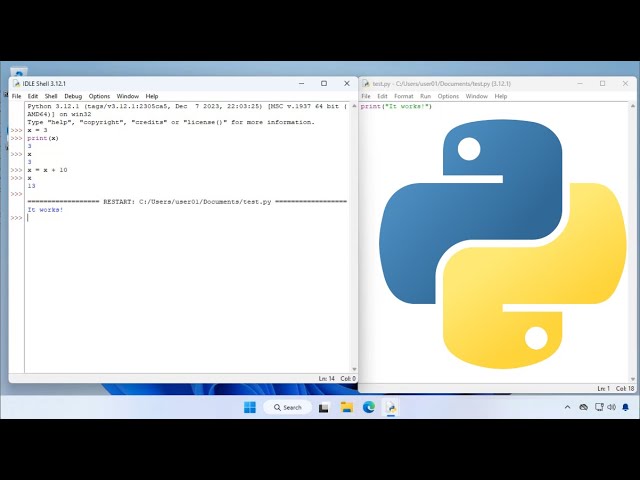The image size is (640, 480).
Task: Click "Ln: 14" in shell status bar
Action: pyautogui.click(x=327, y=378)
